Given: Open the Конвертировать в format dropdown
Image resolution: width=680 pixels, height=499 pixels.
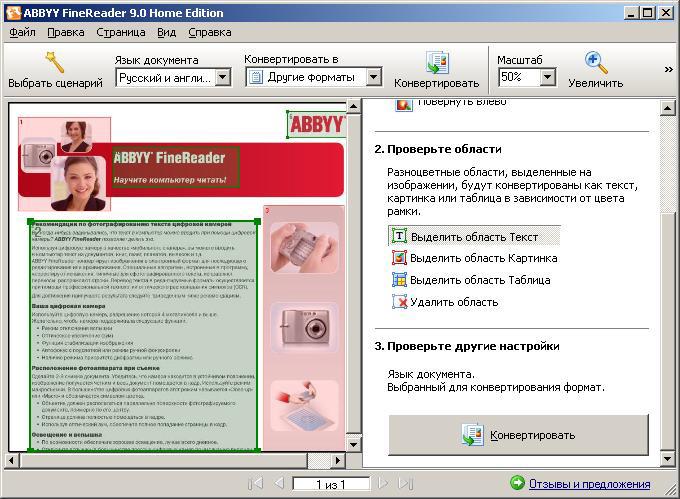Looking at the screenshot, I should pos(373,77).
